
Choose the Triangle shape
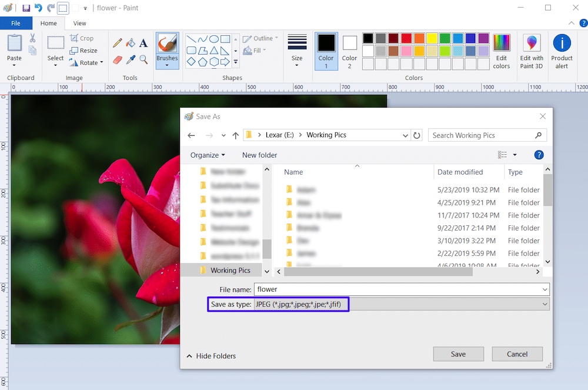click(x=214, y=50)
